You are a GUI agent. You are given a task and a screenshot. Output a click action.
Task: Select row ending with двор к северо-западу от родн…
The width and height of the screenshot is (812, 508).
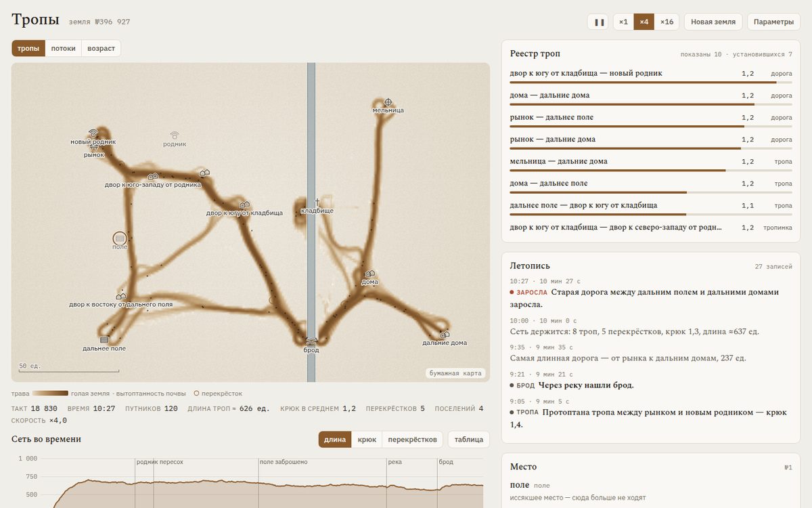click(650, 228)
